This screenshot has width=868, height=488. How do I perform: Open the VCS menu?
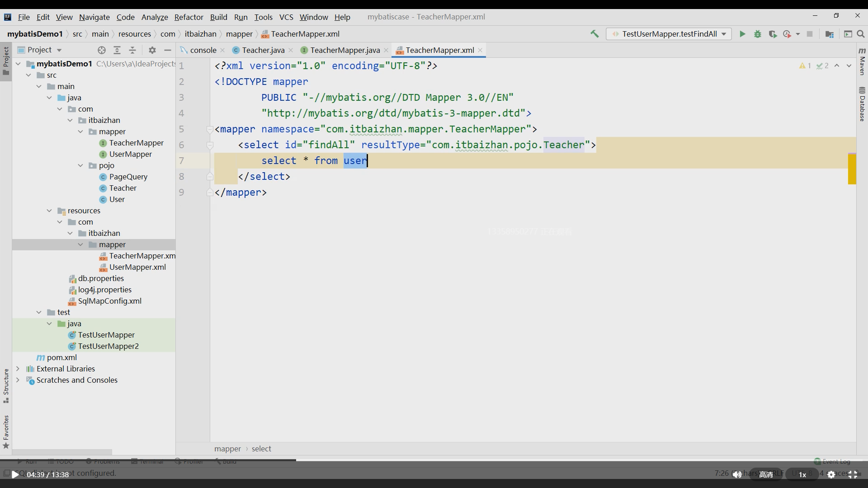tap(286, 17)
